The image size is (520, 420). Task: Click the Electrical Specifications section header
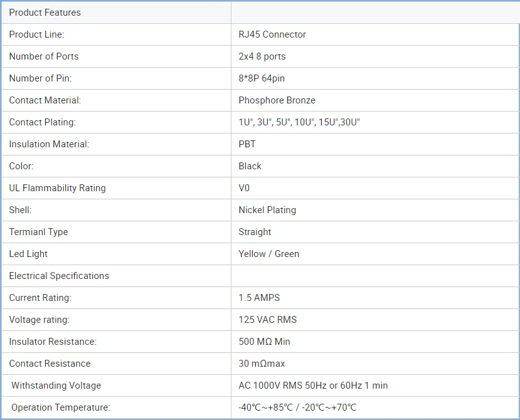pyautogui.click(x=59, y=276)
